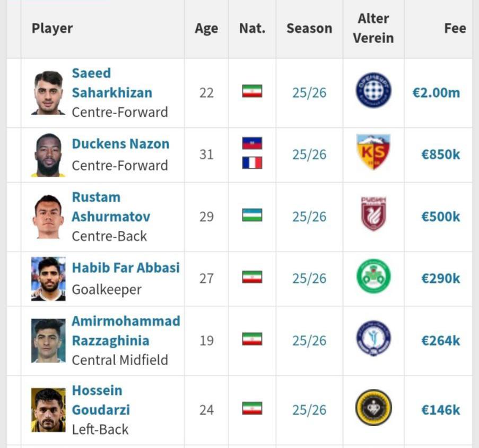The width and height of the screenshot is (479, 448).
Task: Open Saeed Saharkhizan's player profile
Action: pos(111,83)
